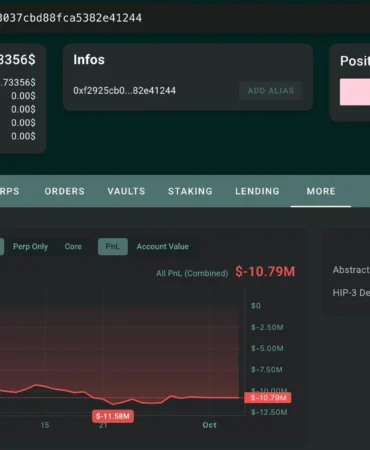Open the STAKING tab
Screen dimensions: 370x450
pyautogui.click(x=190, y=191)
